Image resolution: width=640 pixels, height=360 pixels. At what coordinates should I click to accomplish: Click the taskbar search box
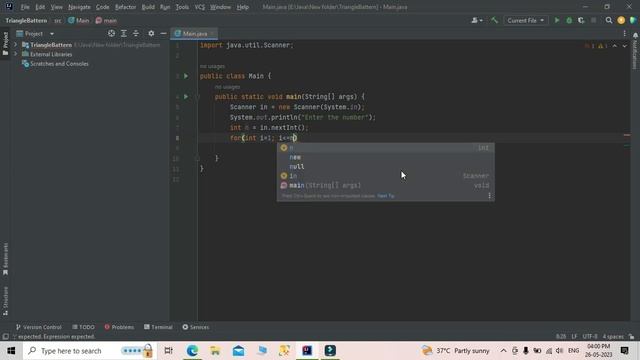[x=90, y=351]
